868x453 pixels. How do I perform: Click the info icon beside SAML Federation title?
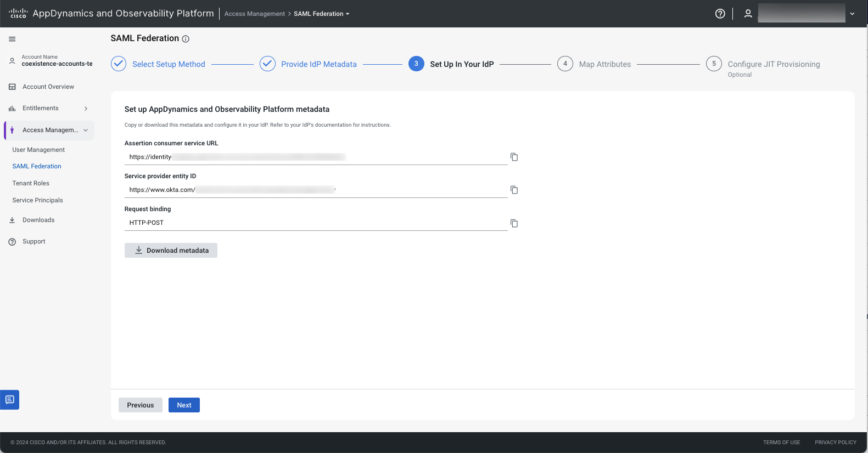[x=186, y=39]
